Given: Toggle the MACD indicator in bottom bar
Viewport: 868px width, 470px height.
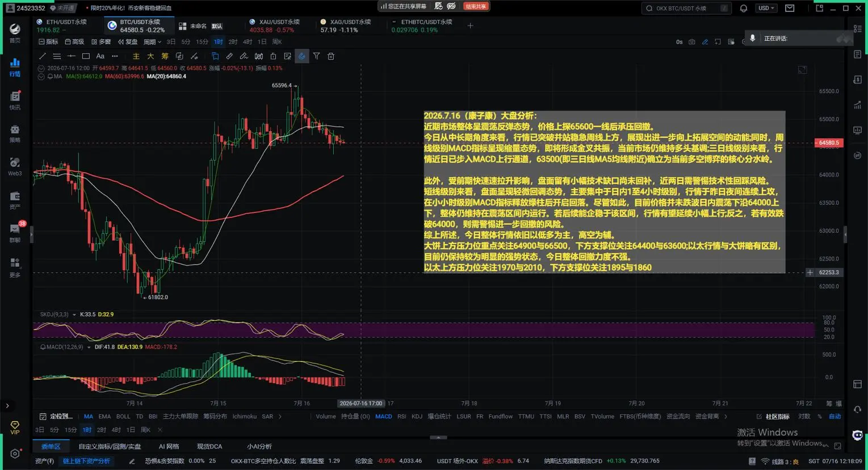Looking at the screenshot, I should click(384, 417).
